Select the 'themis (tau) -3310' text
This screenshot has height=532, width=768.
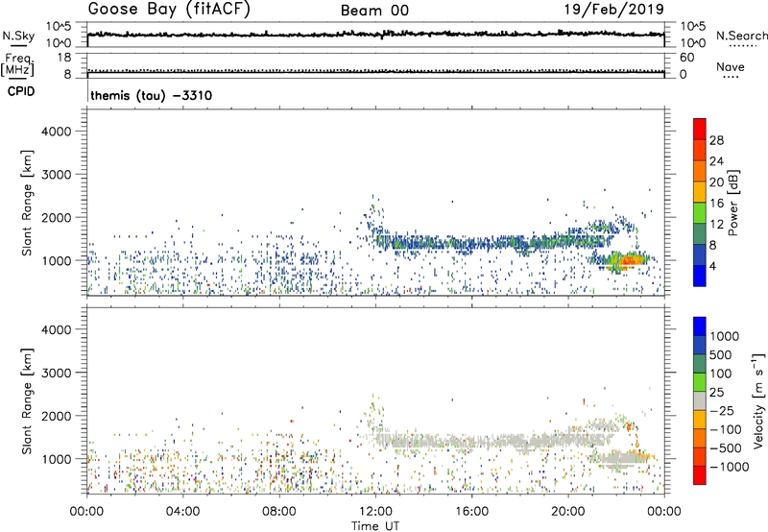tap(152, 95)
